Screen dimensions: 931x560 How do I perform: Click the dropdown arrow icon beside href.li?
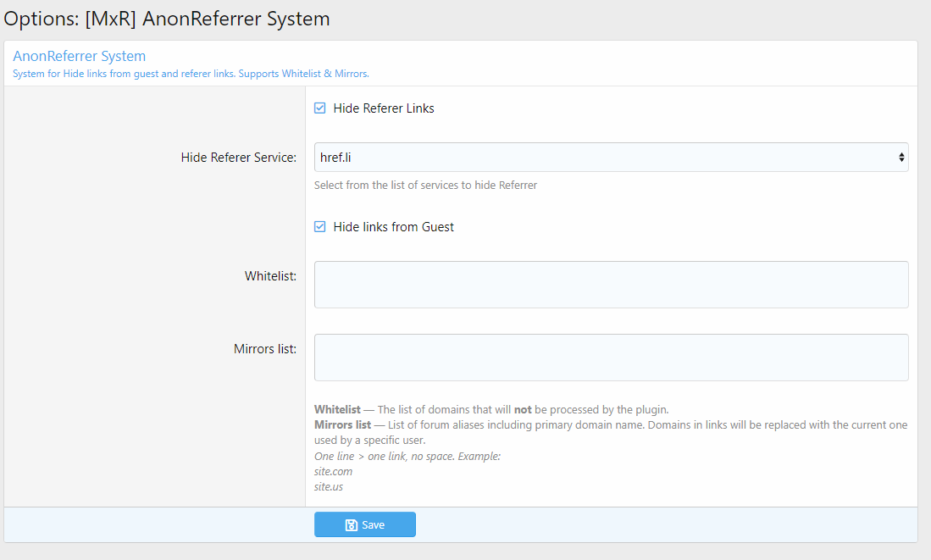900,157
